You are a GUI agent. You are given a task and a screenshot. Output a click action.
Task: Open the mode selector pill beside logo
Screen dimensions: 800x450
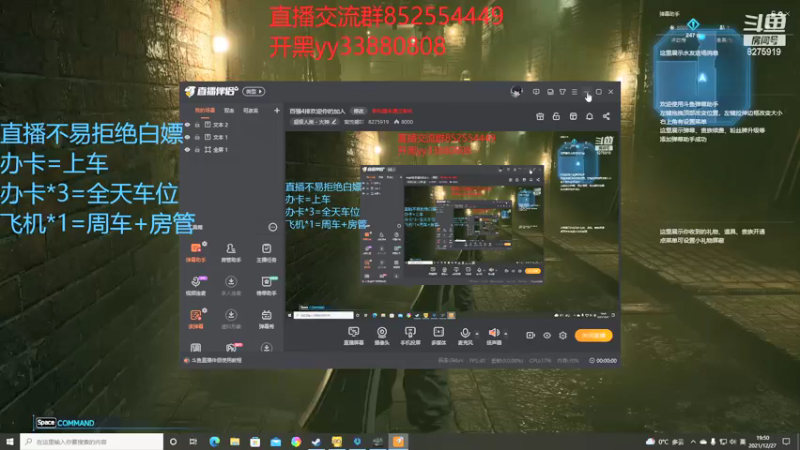254,92
